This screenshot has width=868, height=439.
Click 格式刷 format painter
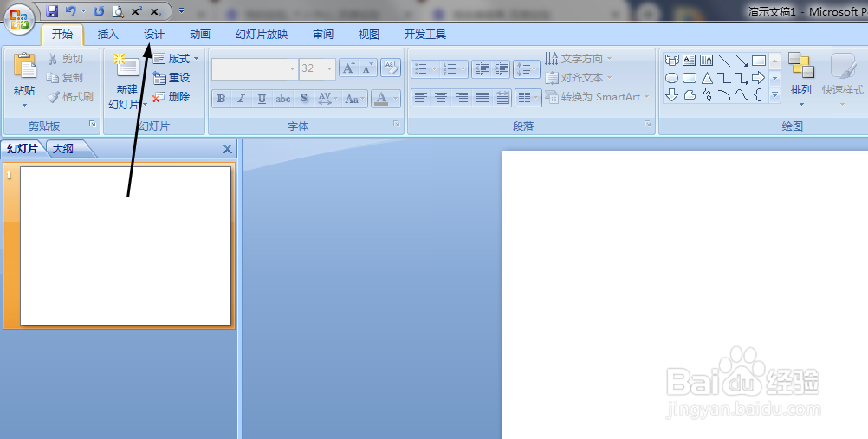[70, 97]
